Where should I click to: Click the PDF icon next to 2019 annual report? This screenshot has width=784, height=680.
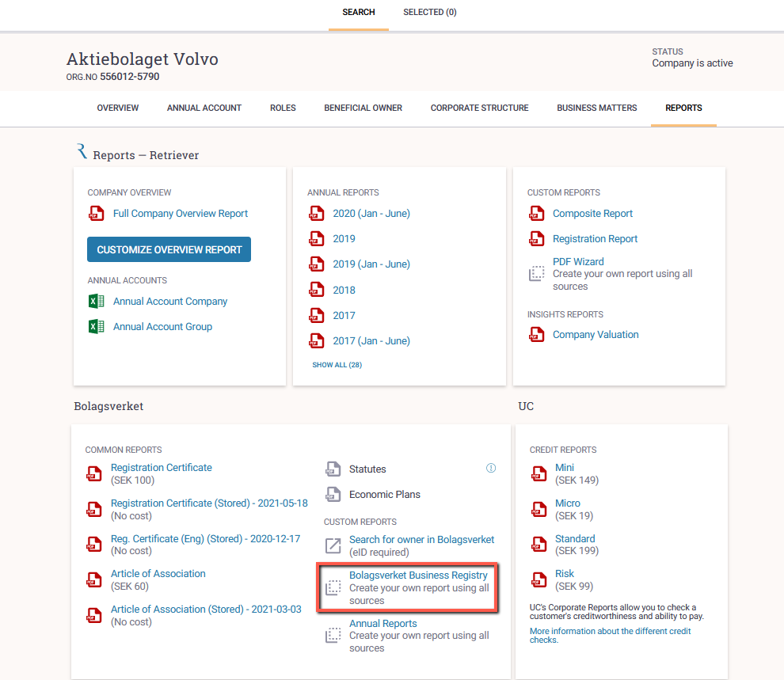point(317,239)
